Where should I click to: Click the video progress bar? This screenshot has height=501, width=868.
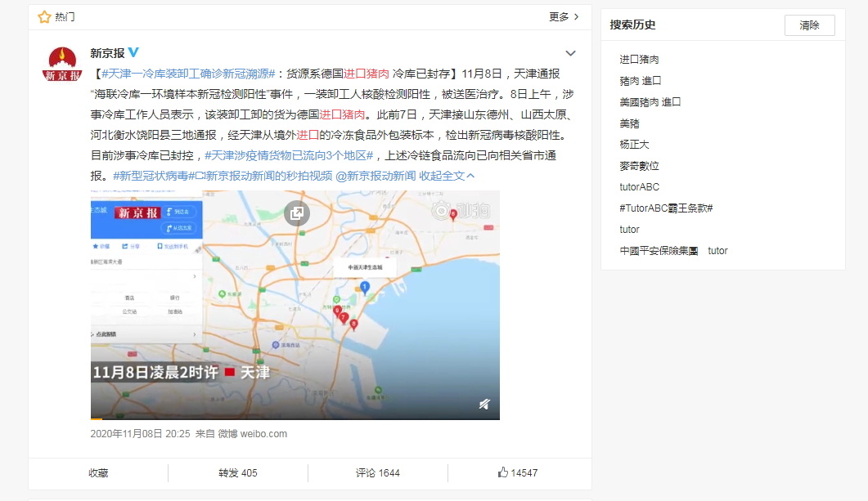(295, 418)
